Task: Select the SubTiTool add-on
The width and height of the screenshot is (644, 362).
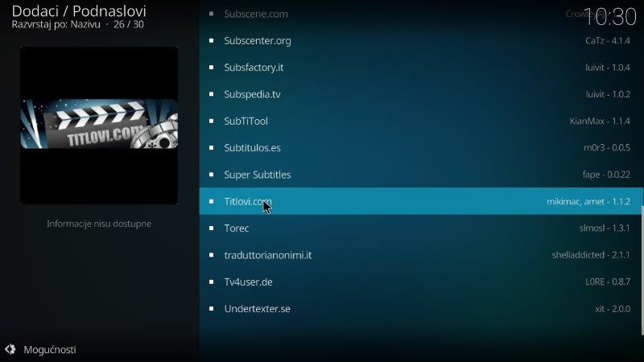Action: 421,121
